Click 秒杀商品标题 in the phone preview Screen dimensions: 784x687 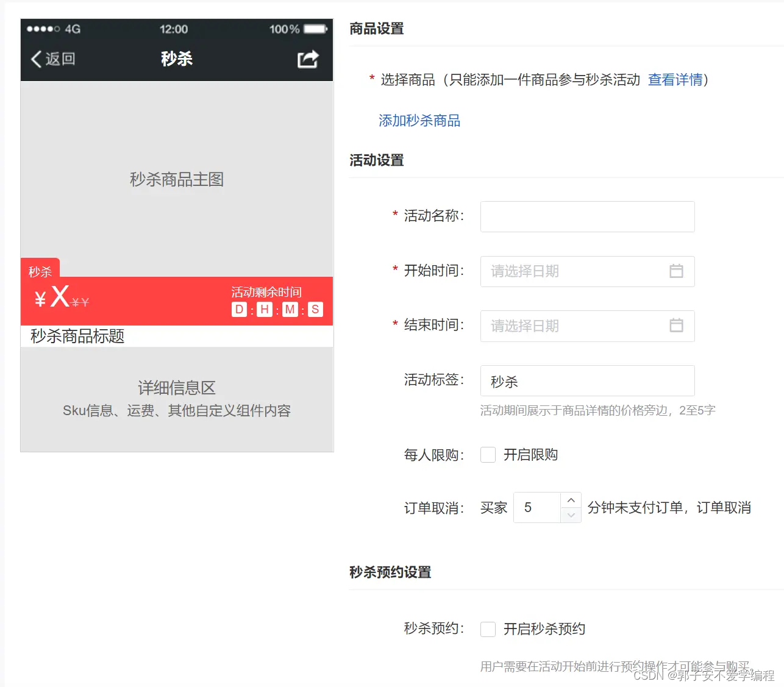77,336
